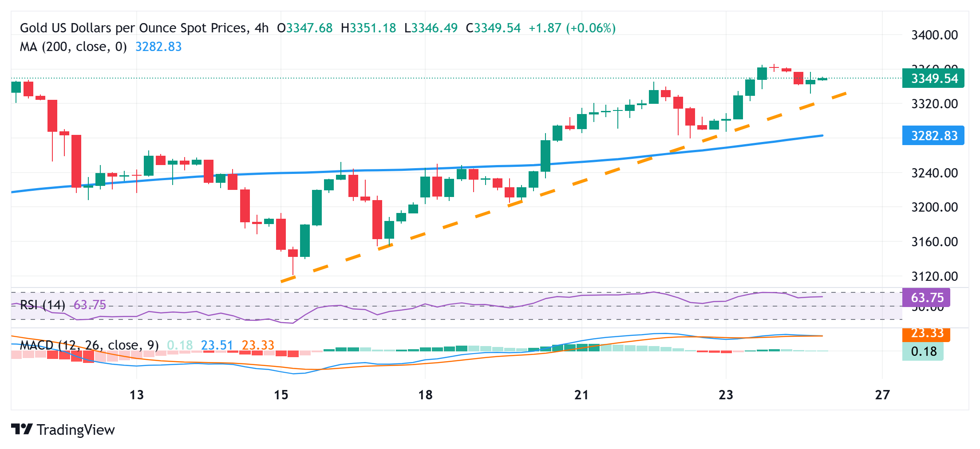Click the right end of the blue 200 MA line
980x449 pixels.
tap(822, 135)
